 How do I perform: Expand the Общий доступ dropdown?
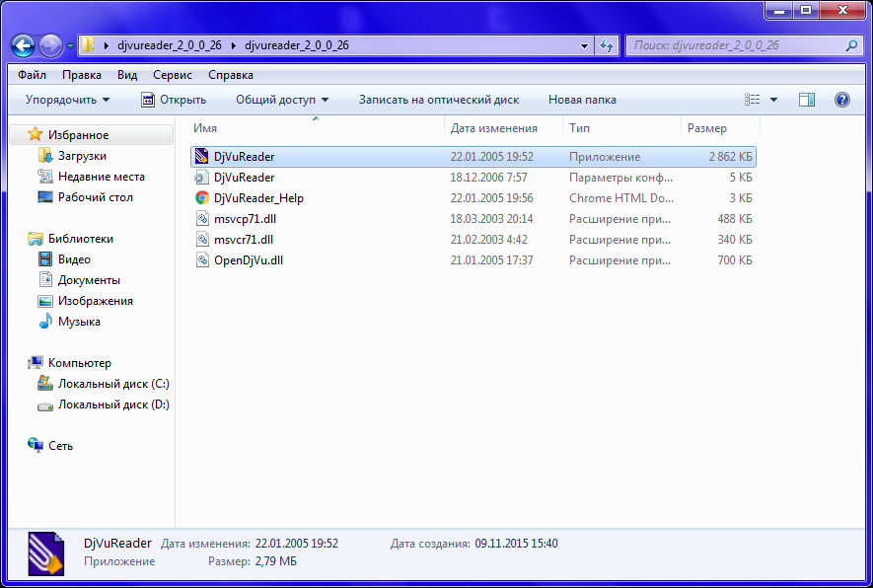[x=282, y=100]
